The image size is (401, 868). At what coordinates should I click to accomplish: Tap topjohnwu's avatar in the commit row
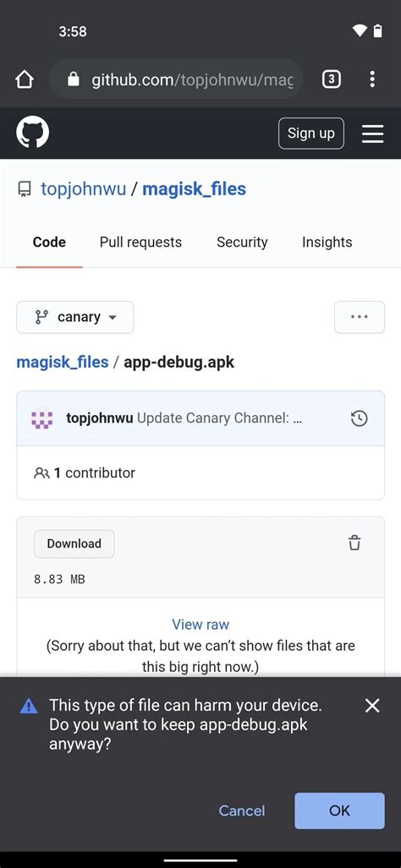point(42,418)
